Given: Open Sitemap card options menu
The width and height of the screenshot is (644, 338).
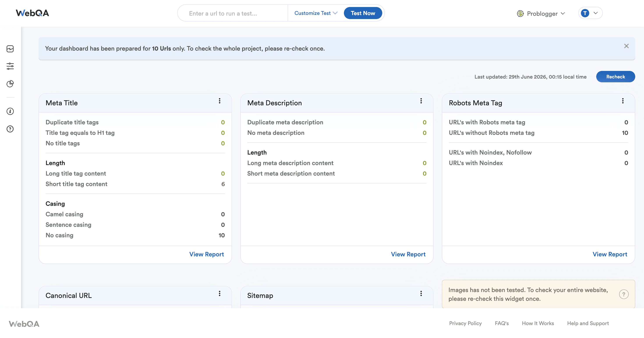Looking at the screenshot, I should (x=421, y=293).
